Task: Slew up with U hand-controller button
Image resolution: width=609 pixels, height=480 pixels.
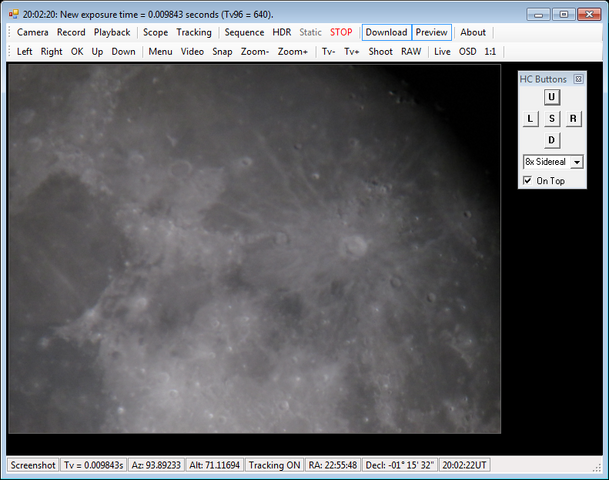Action: tap(552, 97)
